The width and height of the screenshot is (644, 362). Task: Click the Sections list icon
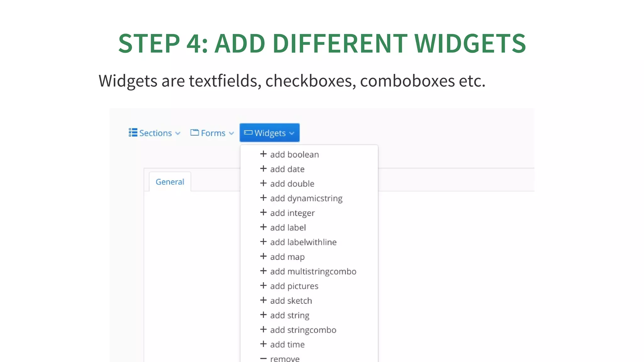coord(133,133)
